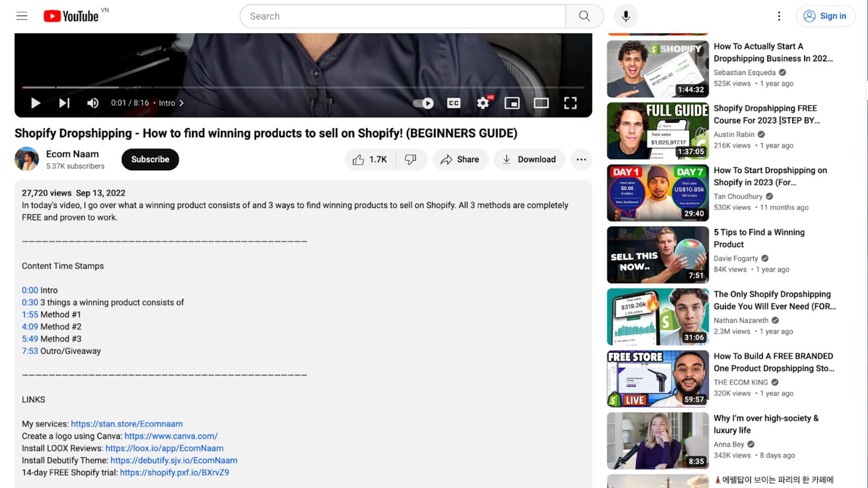Viewport: 868px width, 488px height.
Task: Open Anna Bey video thumbnail
Action: pyautogui.click(x=658, y=441)
